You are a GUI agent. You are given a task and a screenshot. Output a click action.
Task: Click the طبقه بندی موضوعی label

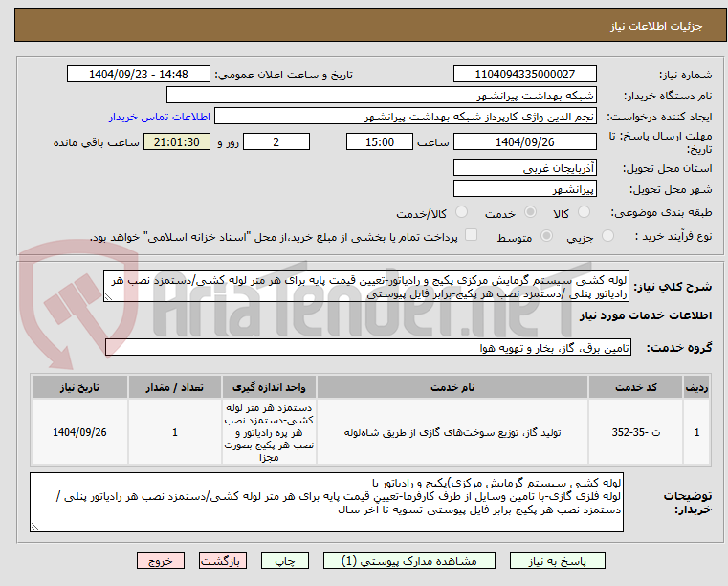pyautogui.click(x=662, y=212)
